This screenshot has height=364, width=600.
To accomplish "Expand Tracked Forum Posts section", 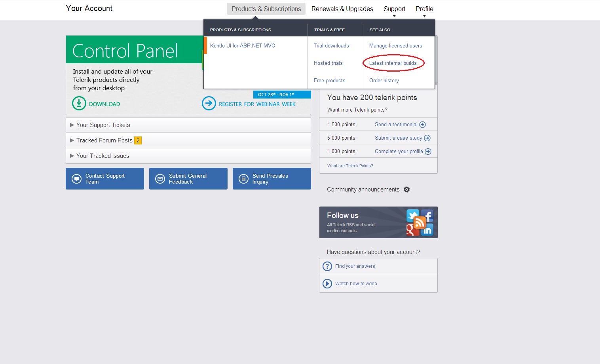I will tap(188, 140).
